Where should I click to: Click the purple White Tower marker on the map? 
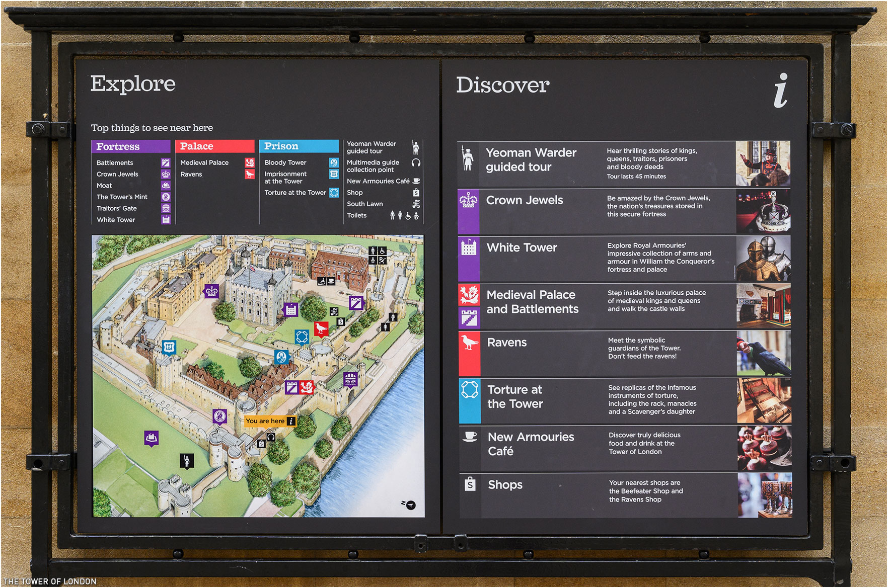pyautogui.click(x=290, y=310)
